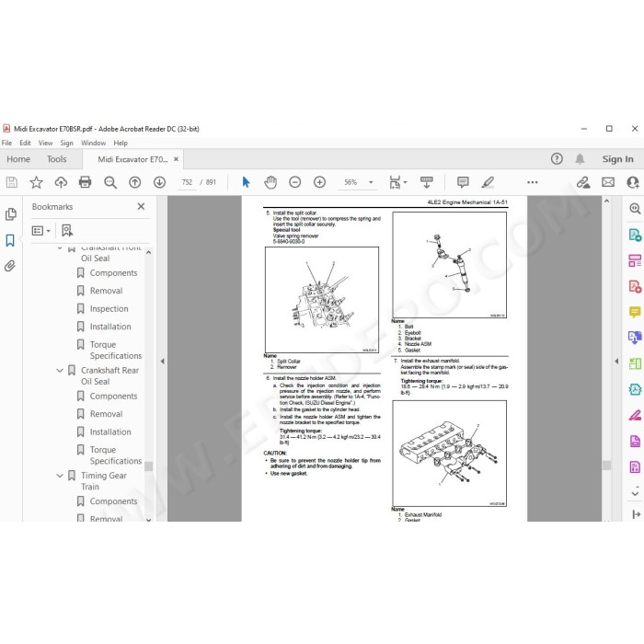Click the Sign In button

tap(617, 159)
